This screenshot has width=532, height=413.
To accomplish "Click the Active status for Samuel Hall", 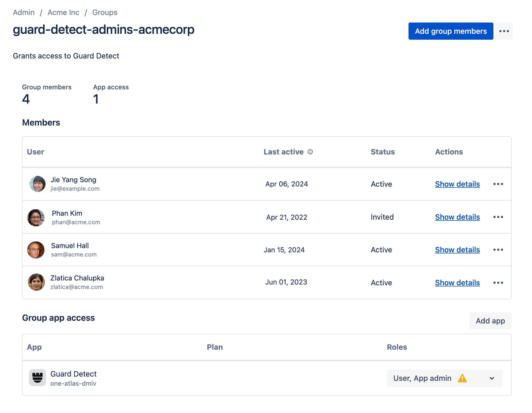I will click(381, 250).
